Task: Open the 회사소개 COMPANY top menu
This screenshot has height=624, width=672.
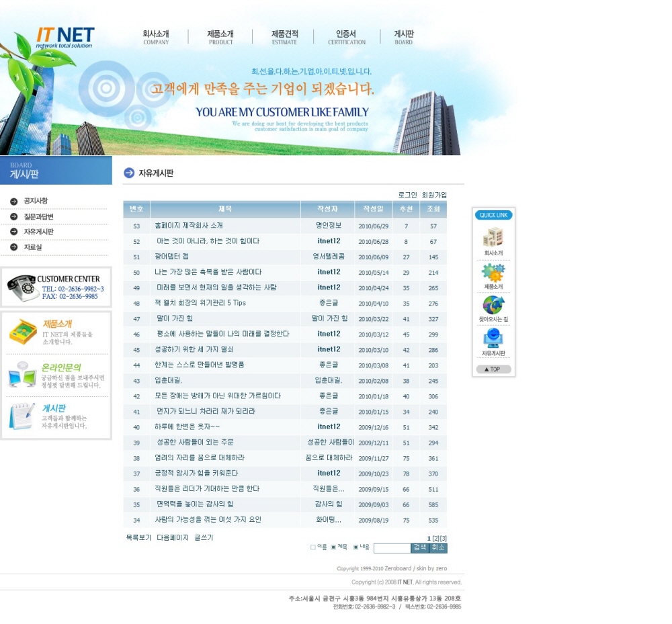Action: (156, 37)
